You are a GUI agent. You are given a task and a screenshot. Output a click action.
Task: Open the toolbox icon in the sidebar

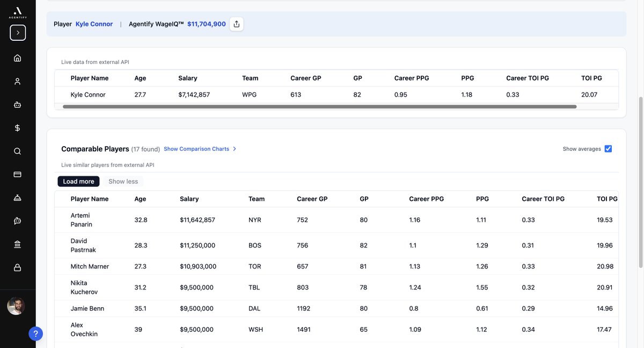[x=17, y=104]
